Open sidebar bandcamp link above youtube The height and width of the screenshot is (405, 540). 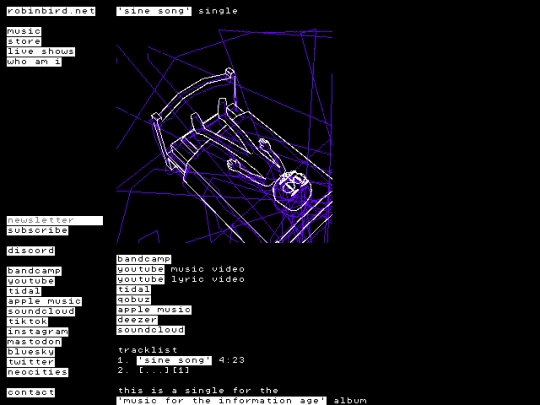click(34, 271)
